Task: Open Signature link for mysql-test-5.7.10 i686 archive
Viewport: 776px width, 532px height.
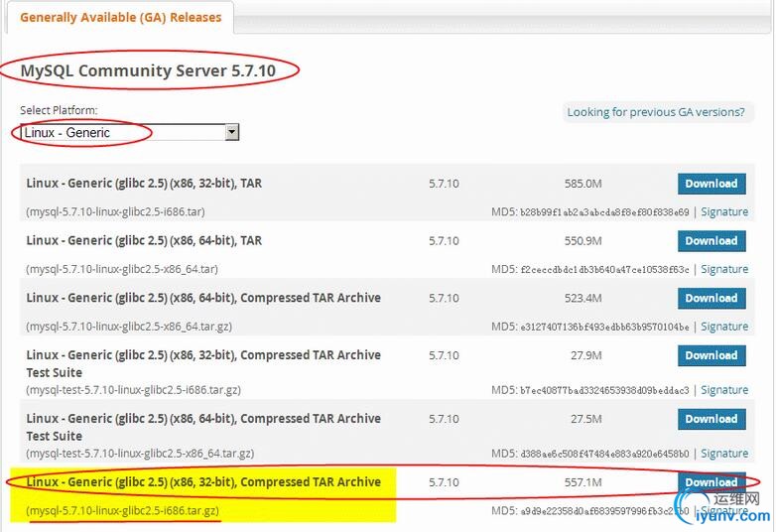Action: click(724, 390)
